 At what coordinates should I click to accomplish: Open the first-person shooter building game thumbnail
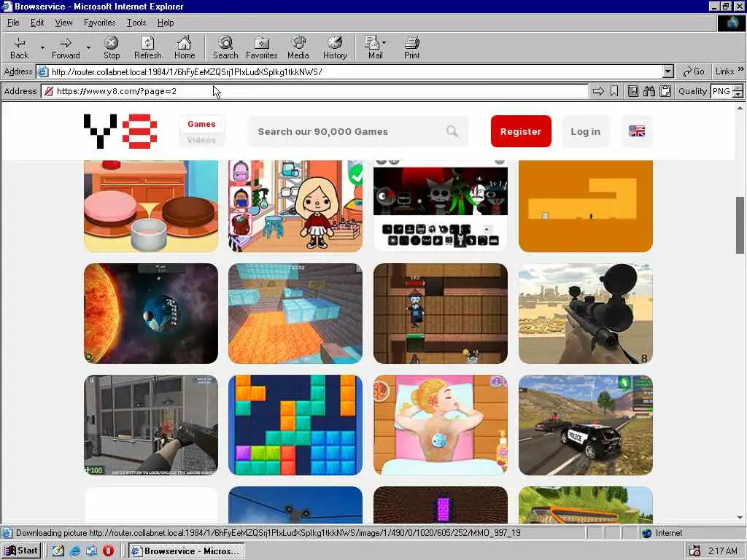(x=151, y=425)
